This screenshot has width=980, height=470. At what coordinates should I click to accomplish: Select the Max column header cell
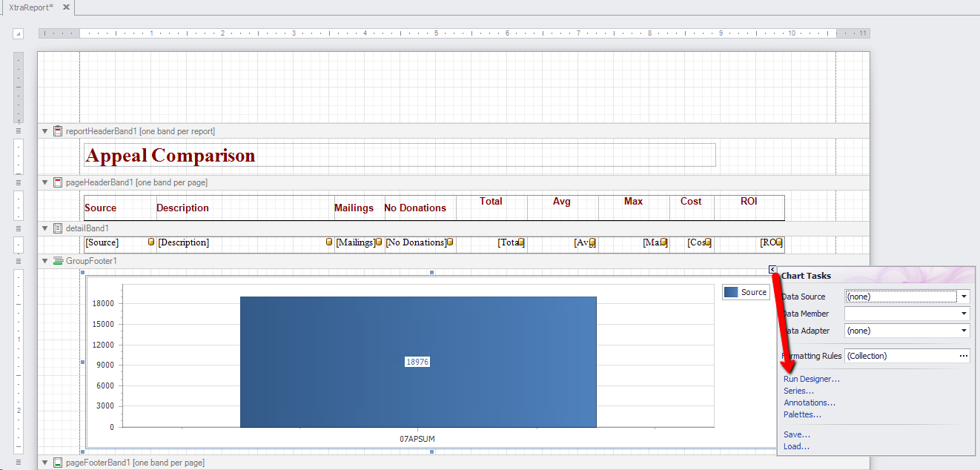coord(634,208)
